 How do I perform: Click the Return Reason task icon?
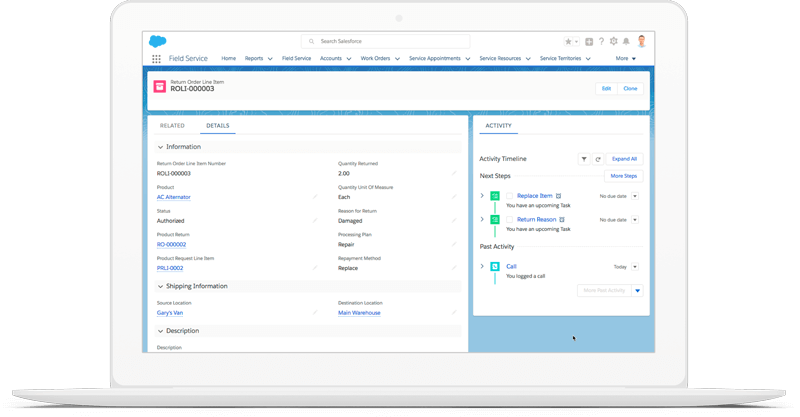coord(495,219)
